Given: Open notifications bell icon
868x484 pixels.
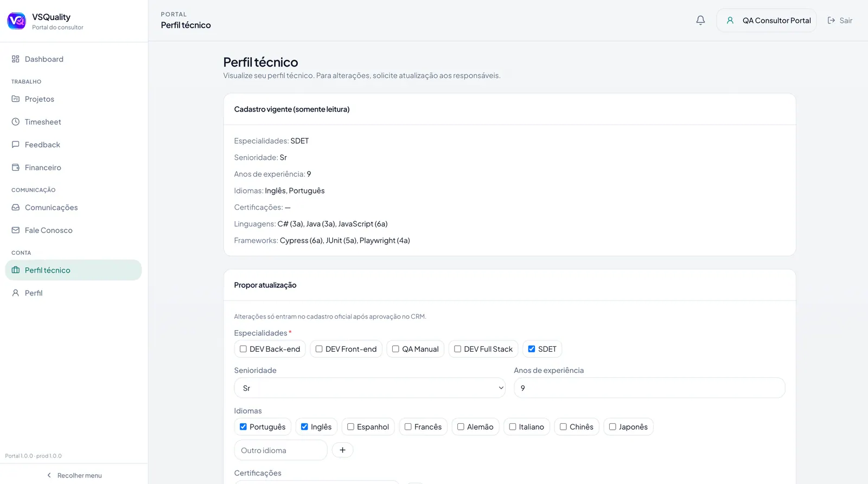Looking at the screenshot, I should (x=700, y=21).
